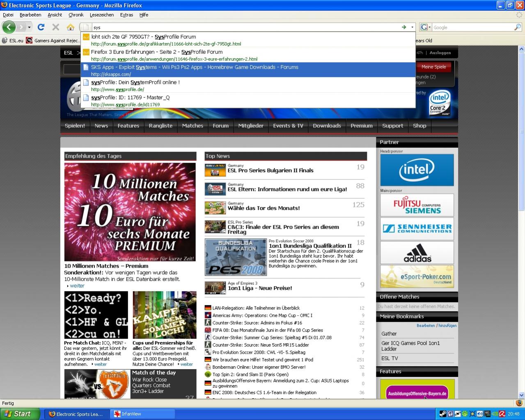The height and width of the screenshot is (420, 525).
Task: Choose the SKS Apps suggestion
Action: (248, 70)
